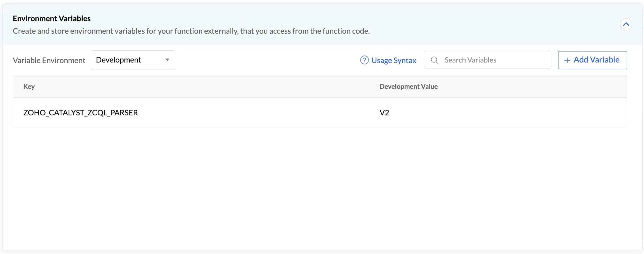
Task: Open the Development environment dropdown
Action: tap(133, 60)
